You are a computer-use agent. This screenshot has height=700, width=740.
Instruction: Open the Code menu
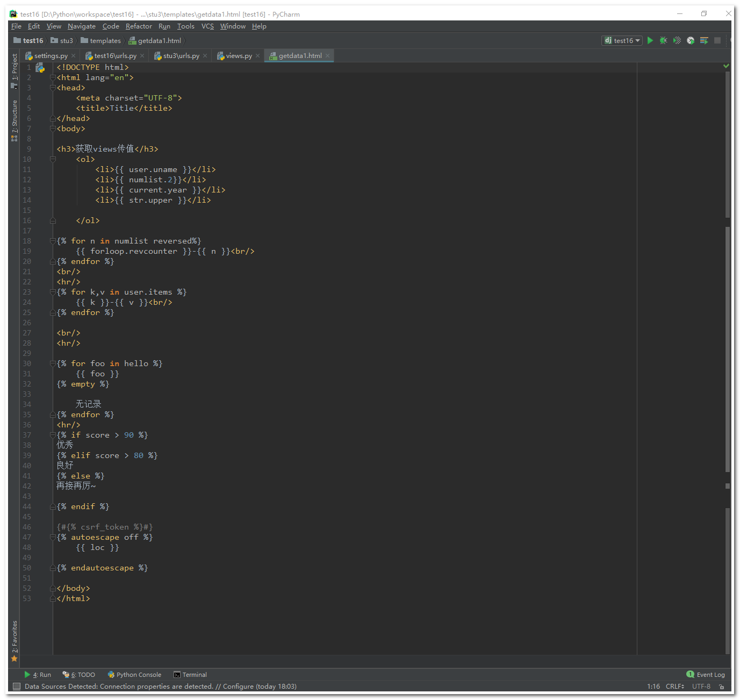click(x=111, y=26)
